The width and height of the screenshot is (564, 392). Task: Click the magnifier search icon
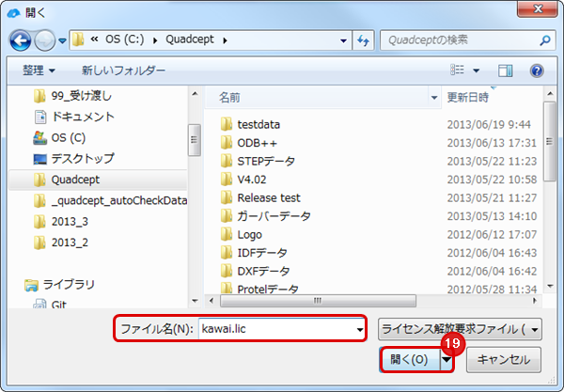click(545, 40)
